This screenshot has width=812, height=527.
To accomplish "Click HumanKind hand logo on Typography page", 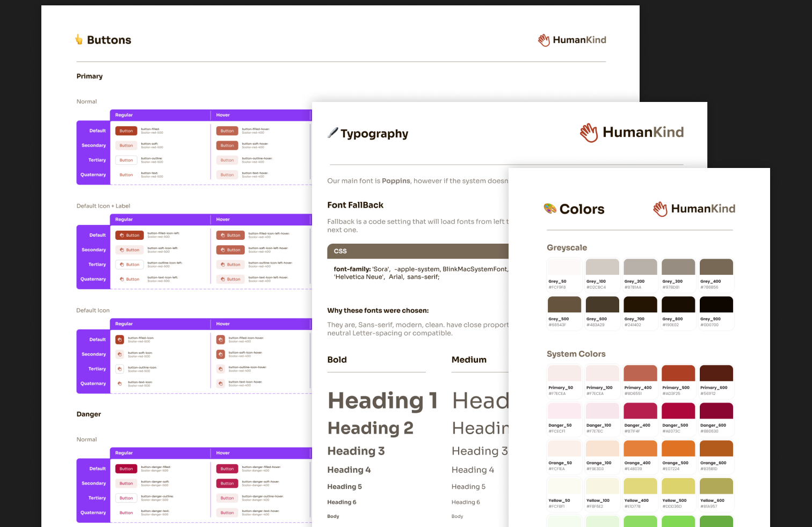I will 589,133.
